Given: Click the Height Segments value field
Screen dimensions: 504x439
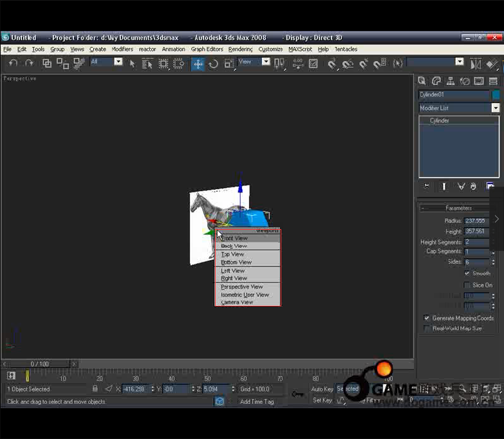Looking at the screenshot, I should pyautogui.click(x=476, y=242).
